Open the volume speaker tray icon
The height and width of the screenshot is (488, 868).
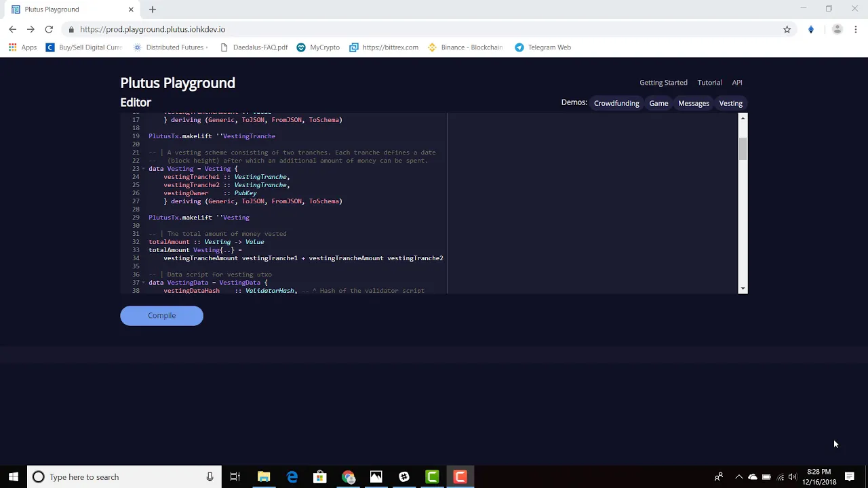(x=792, y=476)
